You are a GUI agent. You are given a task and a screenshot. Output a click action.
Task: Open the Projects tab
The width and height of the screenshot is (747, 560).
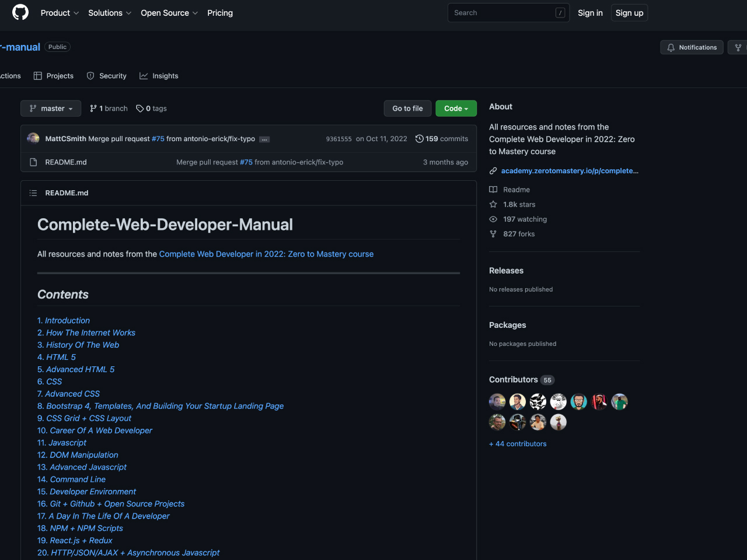pos(54,76)
